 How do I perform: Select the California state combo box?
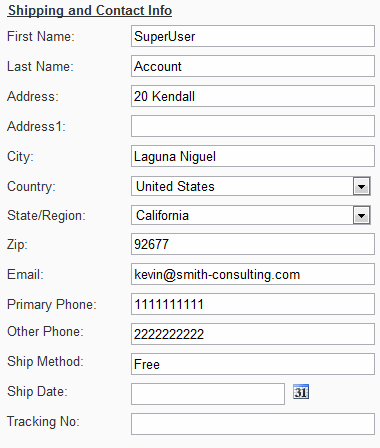[251, 215]
